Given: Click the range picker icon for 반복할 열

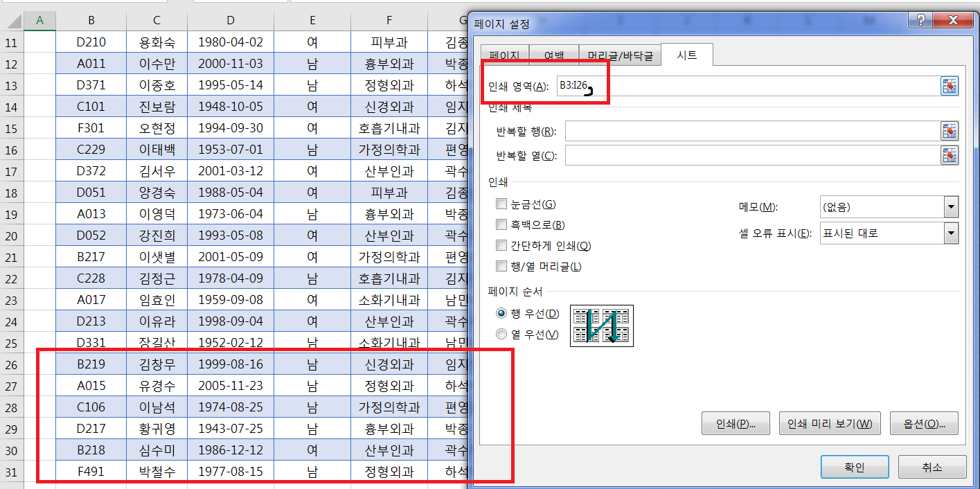Looking at the screenshot, I should (x=949, y=155).
